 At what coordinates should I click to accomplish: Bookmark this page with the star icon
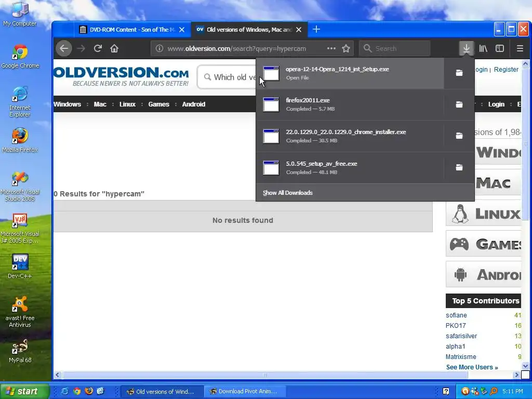point(345,48)
